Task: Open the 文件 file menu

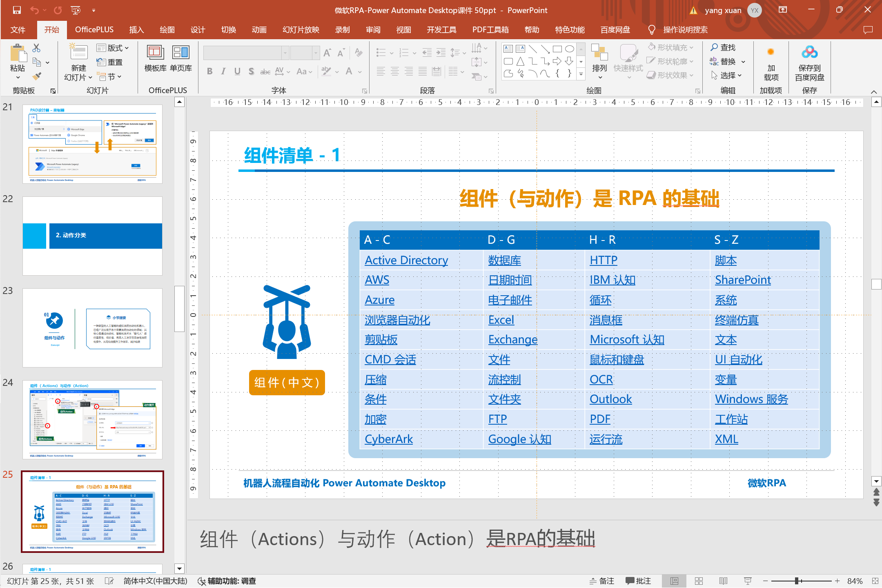Action: click(18, 30)
